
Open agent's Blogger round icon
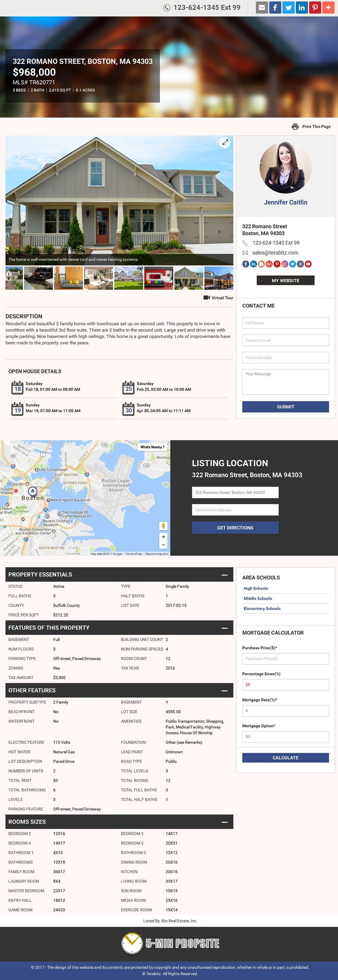[261, 264]
